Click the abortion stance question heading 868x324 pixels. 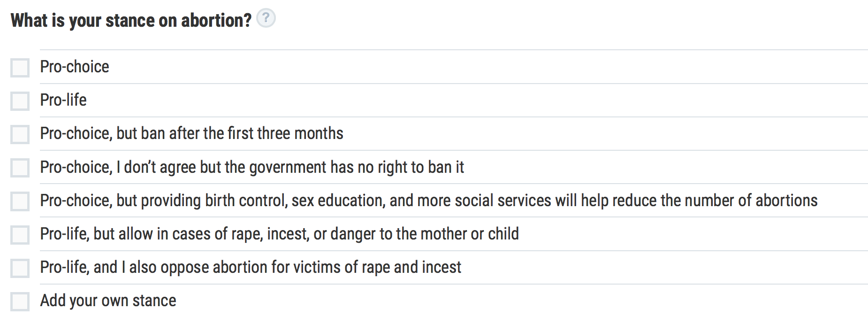pos(131,20)
